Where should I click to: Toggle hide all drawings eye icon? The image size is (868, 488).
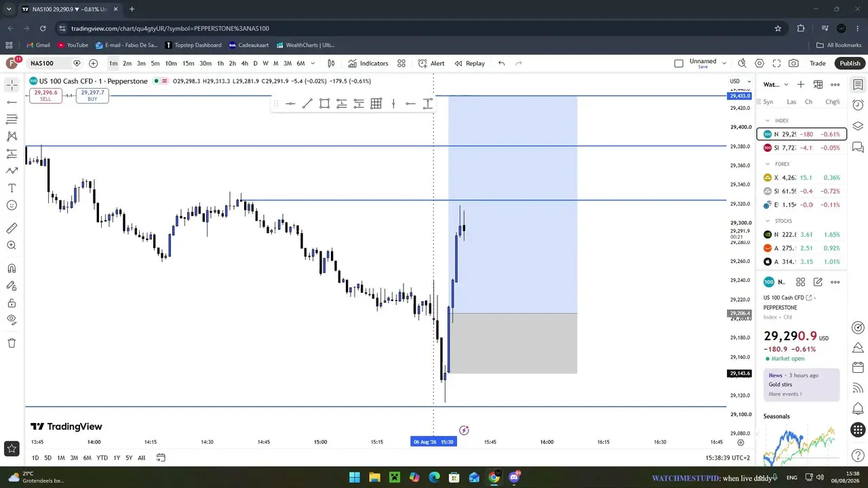pyautogui.click(x=12, y=320)
